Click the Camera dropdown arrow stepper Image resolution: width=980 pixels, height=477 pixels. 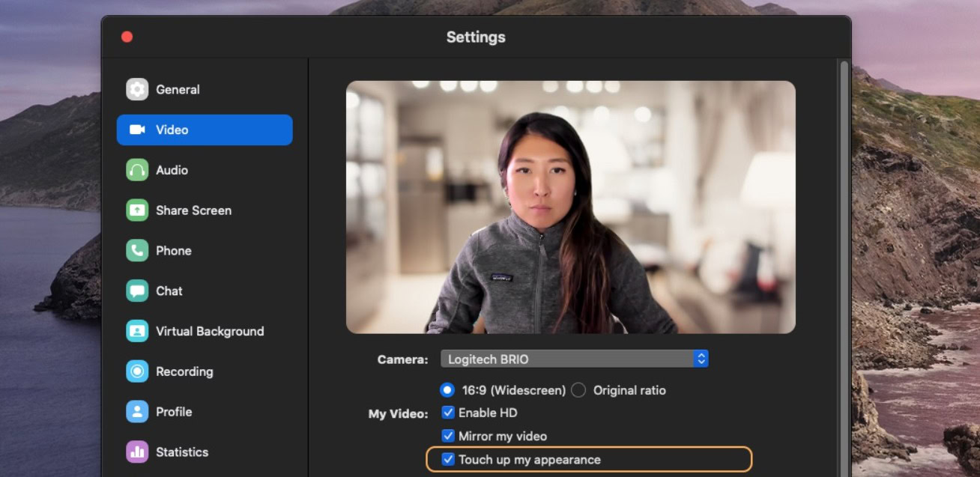(701, 359)
